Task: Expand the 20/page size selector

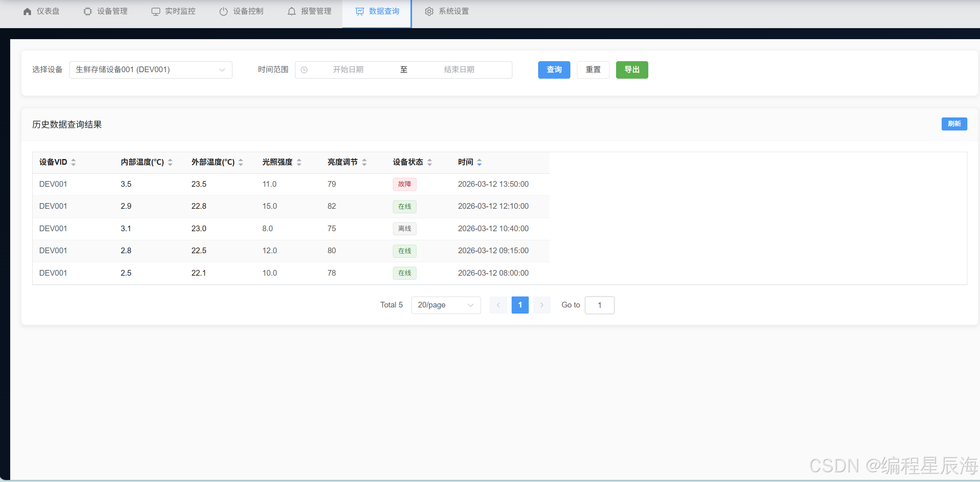Action: [446, 305]
